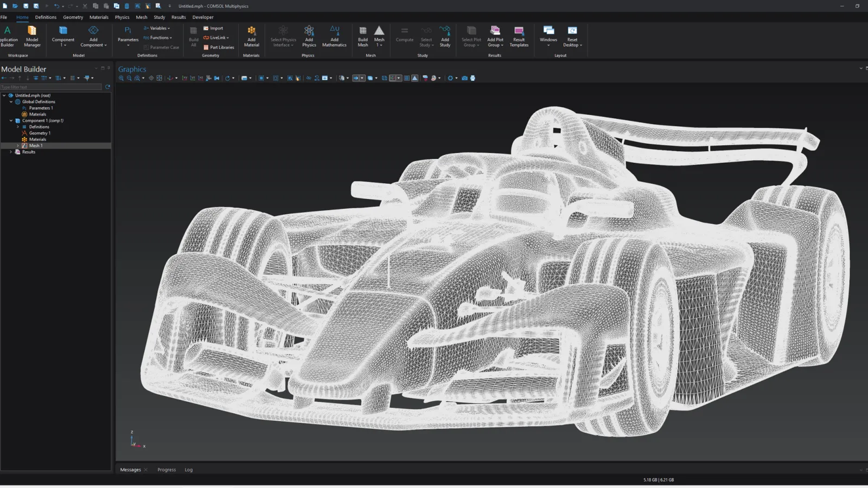
Task: Switch to the Progress tab
Action: [x=167, y=470]
